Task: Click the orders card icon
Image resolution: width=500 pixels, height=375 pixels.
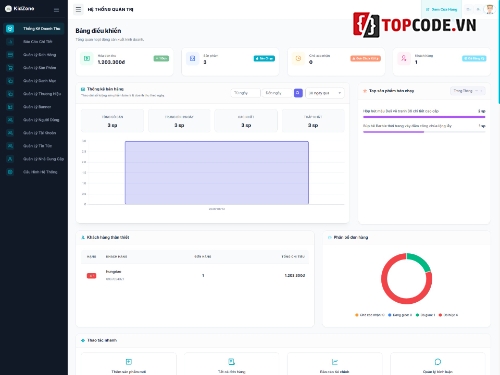Action: (192, 59)
